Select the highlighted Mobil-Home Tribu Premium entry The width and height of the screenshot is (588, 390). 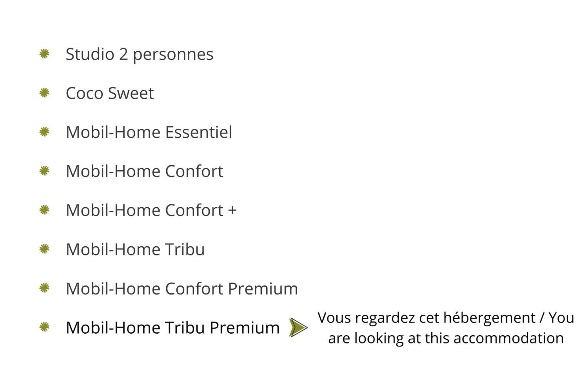click(x=173, y=327)
